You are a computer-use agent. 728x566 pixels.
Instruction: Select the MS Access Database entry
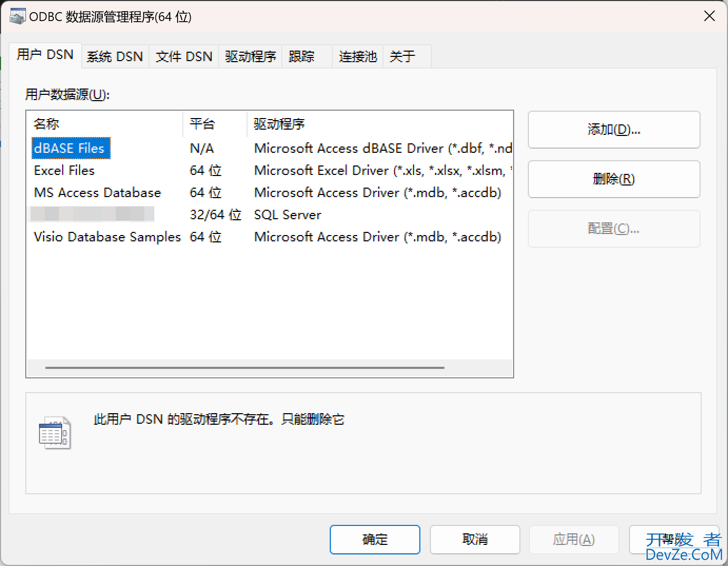97,193
